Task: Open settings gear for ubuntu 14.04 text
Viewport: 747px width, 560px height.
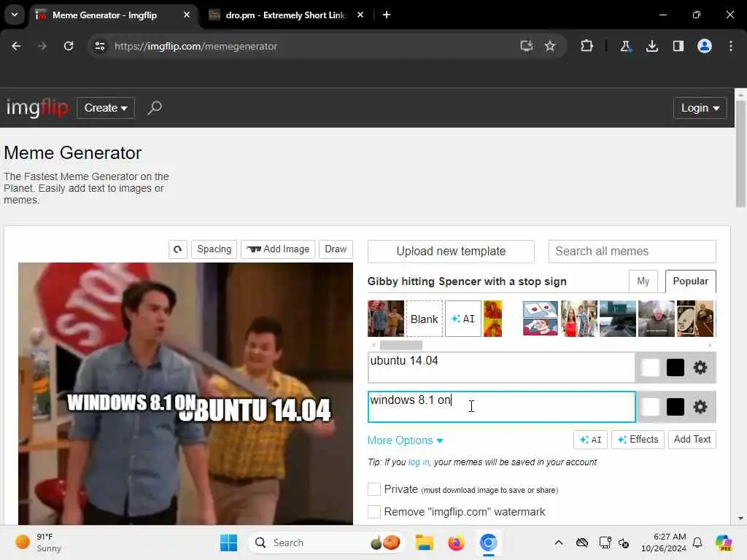Action: click(x=700, y=367)
